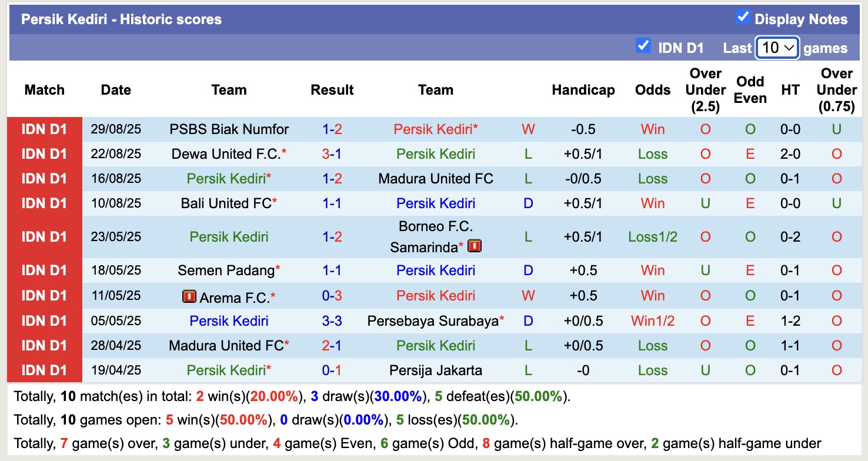Uncheck the IDN D1 league filter checkbox
This screenshot has width=868, height=461.
[643, 45]
